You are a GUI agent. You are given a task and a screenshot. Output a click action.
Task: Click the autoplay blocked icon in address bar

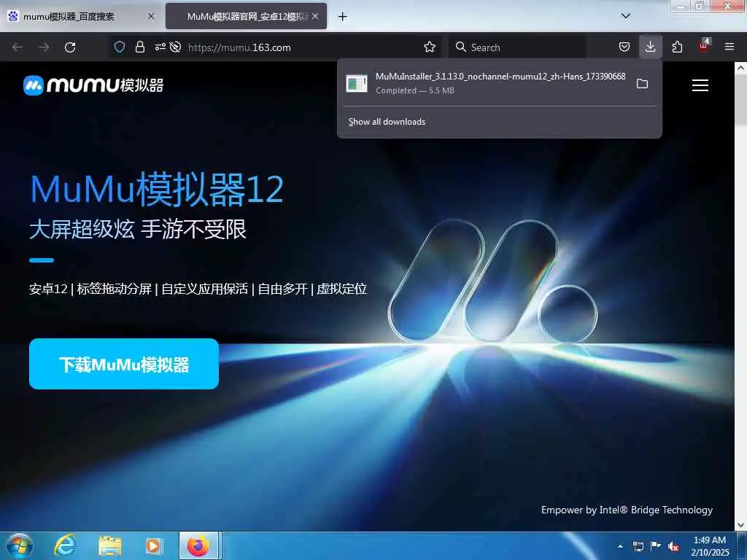175,47
